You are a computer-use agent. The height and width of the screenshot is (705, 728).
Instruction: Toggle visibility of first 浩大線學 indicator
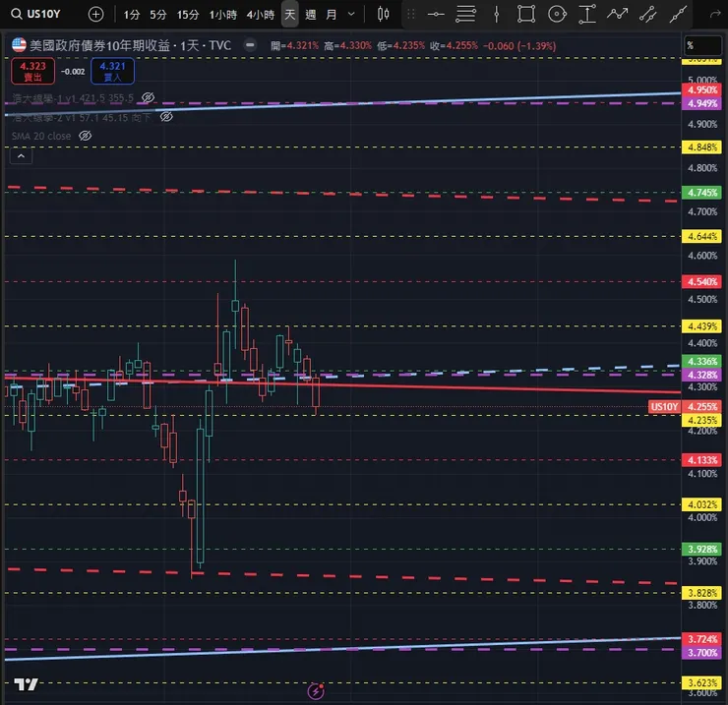pyautogui.click(x=148, y=97)
